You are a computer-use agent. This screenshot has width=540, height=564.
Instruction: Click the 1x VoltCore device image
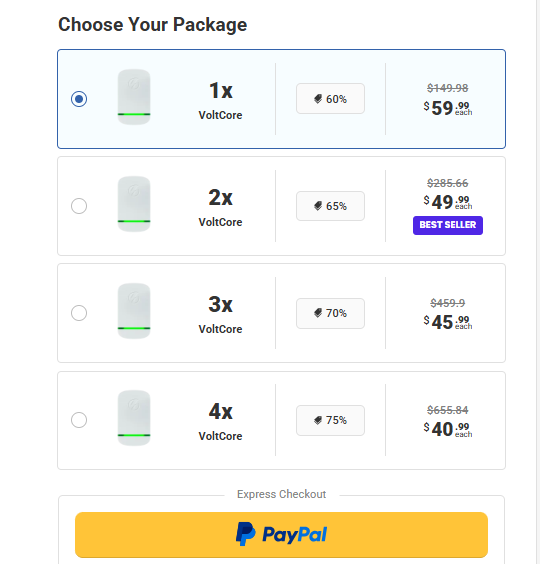point(134,97)
